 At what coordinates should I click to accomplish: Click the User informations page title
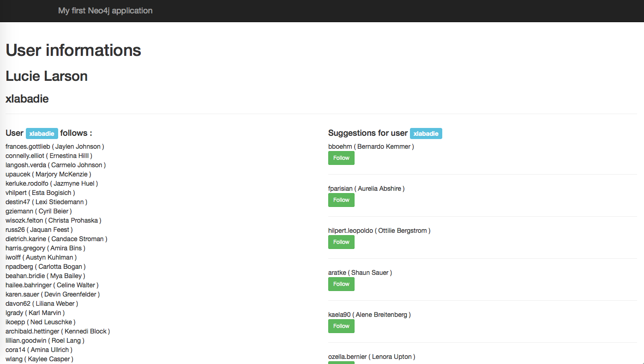point(73,50)
